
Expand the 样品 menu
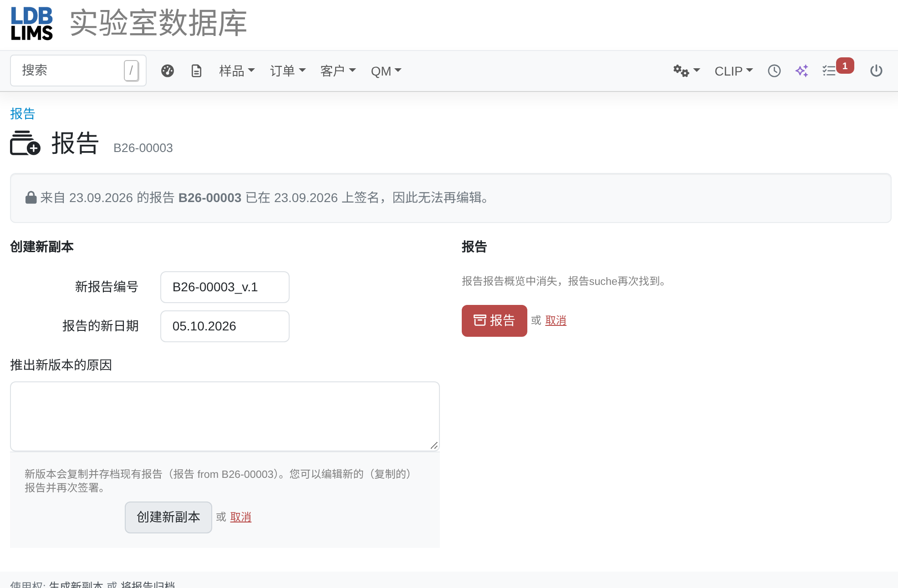(x=237, y=71)
